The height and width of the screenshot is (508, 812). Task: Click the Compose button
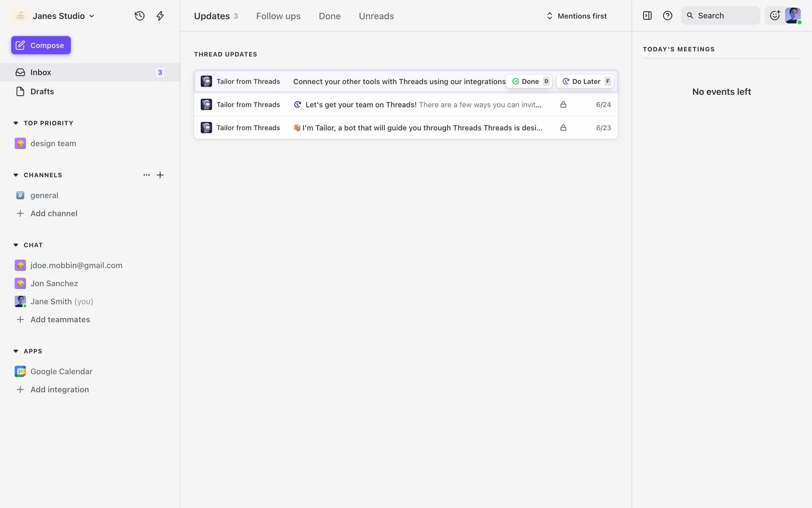(41, 45)
